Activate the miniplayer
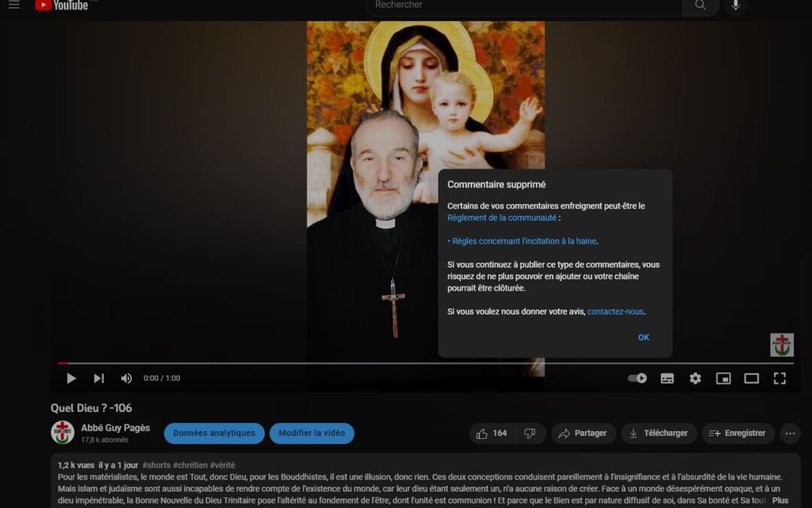The width and height of the screenshot is (812, 508). 723,379
